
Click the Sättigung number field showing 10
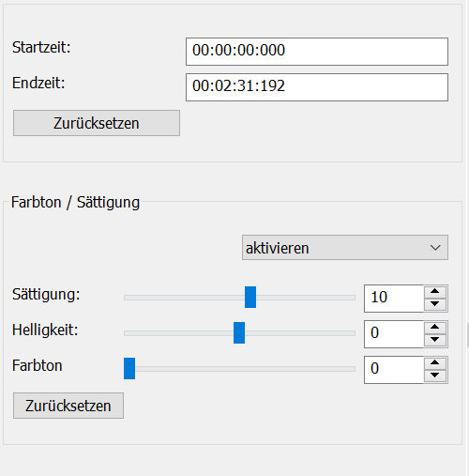click(x=394, y=299)
